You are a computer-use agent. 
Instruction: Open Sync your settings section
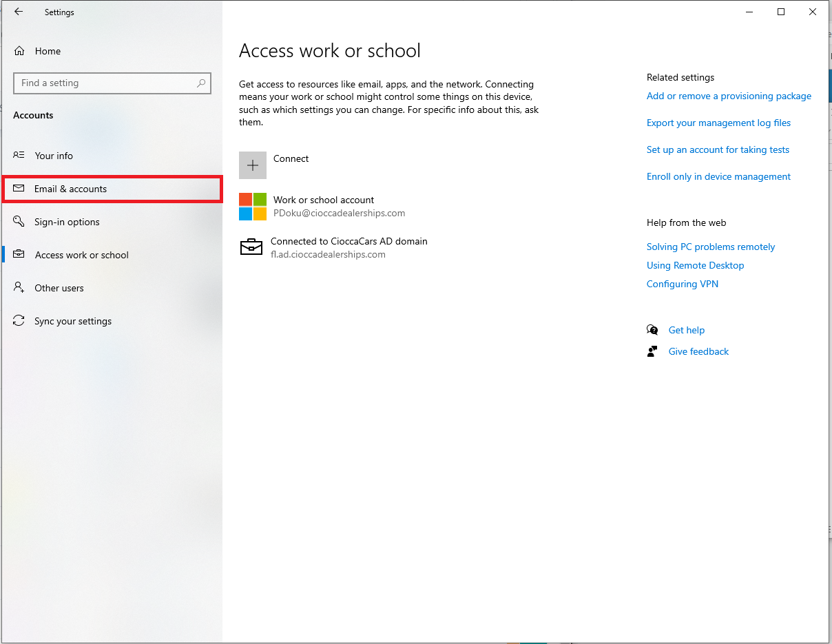[x=112, y=321]
